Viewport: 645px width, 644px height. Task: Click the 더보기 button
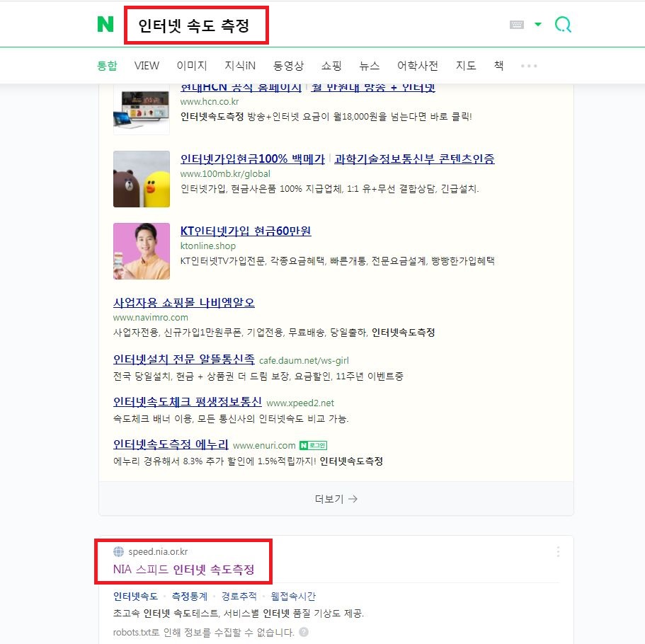(336, 499)
